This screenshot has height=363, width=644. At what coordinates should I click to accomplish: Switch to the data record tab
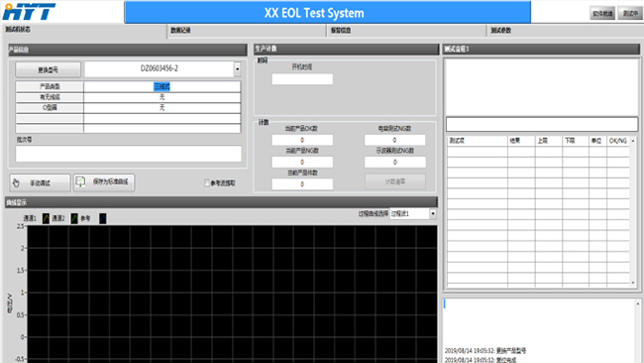click(x=180, y=31)
